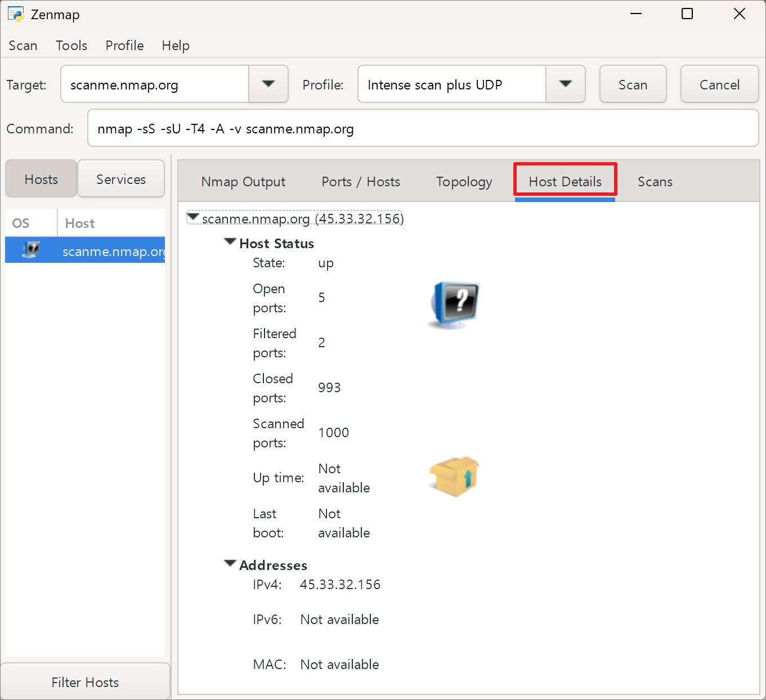Maximize the Zenmap window

point(687,14)
